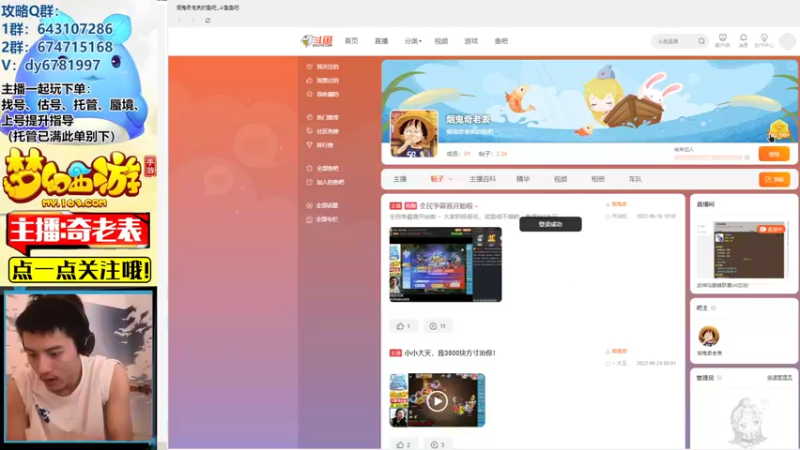Screen dimensions: 800x450
Task: Open comments on 小小大灭 post
Action: (x=438, y=445)
